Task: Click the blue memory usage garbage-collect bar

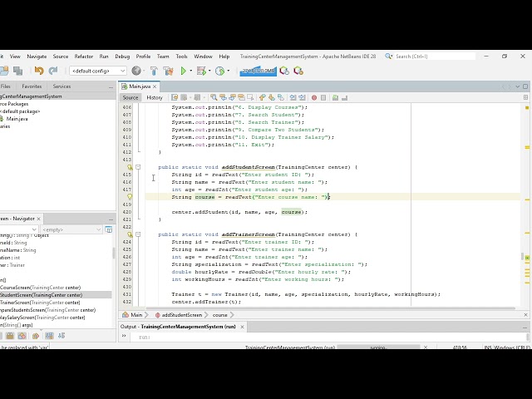Action: click(259, 71)
